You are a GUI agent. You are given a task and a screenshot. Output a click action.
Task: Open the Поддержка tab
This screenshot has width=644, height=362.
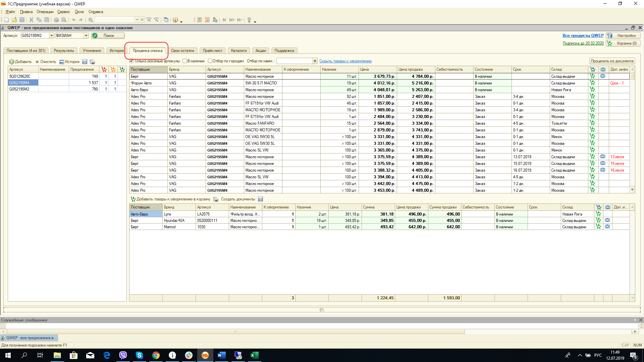click(x=284, y=51)
